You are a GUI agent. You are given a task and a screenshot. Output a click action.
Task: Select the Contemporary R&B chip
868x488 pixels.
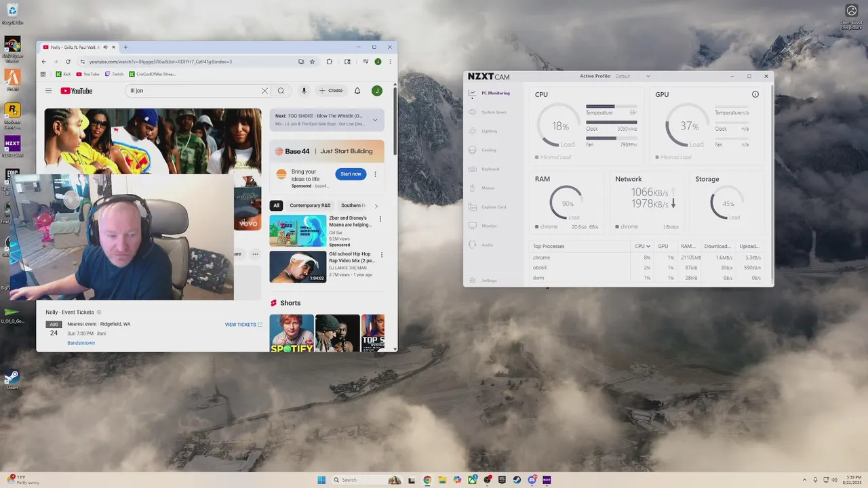(x=310, y=205)
